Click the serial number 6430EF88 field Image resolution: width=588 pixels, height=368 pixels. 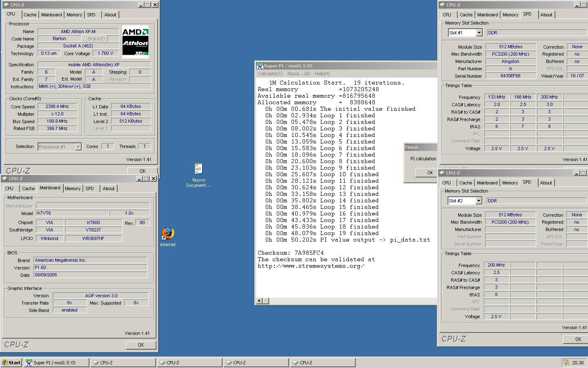510,76
